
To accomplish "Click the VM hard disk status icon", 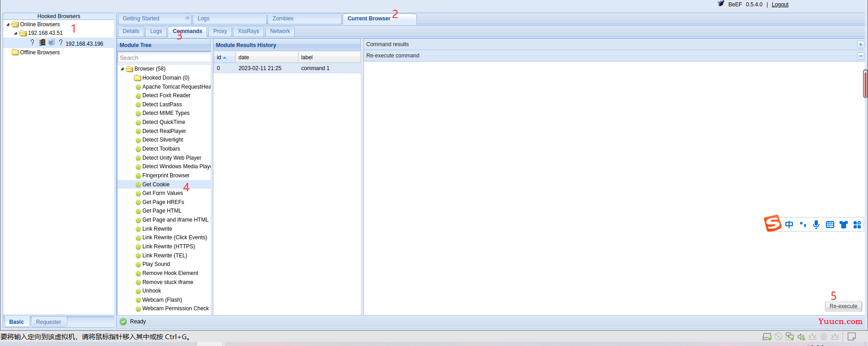I will 767,337.
